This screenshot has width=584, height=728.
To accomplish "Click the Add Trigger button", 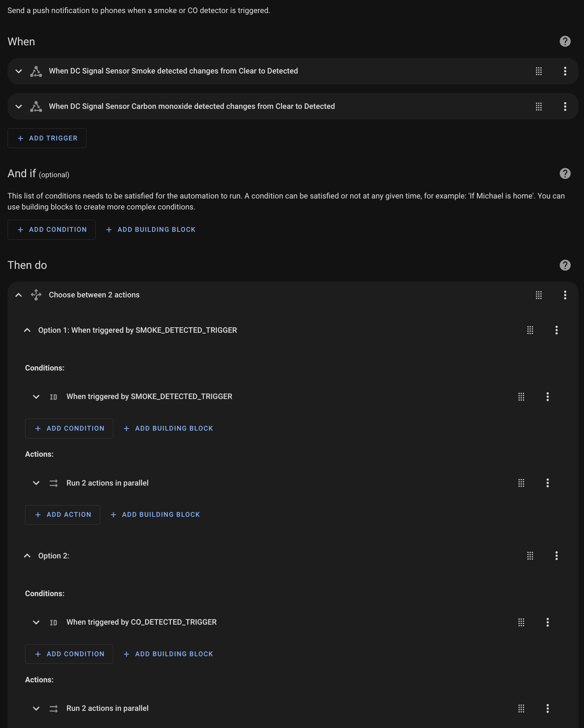I will coord(47,138).
